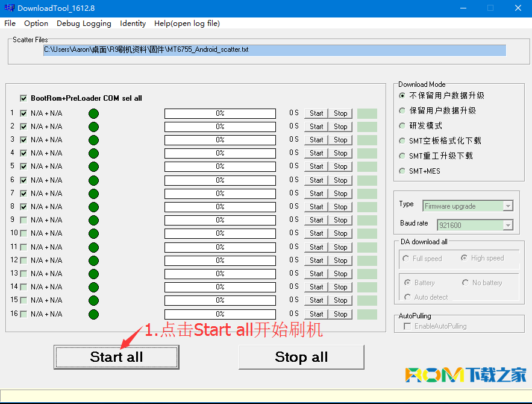The image size is (532, 404).
Task: Click the row 8 progress bar
Action: pyautogui.click(x=220, y=207)
